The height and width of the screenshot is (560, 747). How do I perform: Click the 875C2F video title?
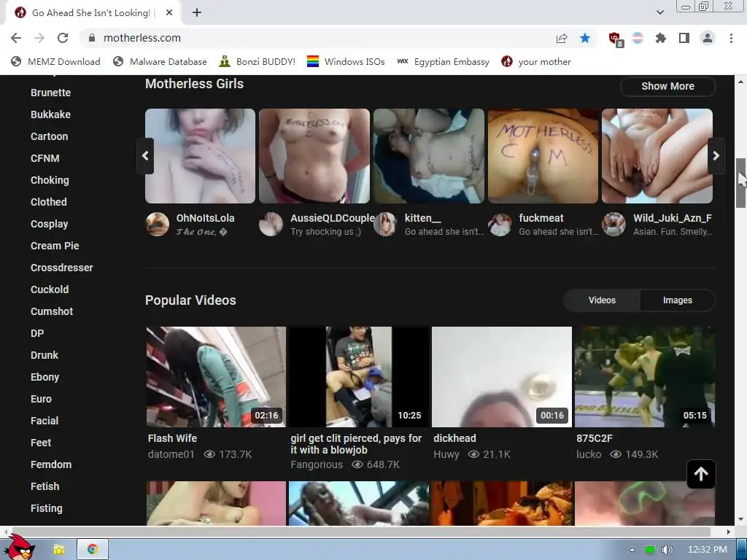click(x=594, y=438)
